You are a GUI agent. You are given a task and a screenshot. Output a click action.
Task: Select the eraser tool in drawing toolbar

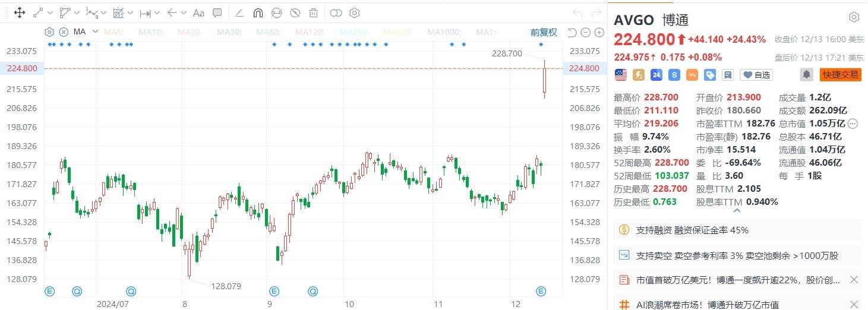coord(239,12)
